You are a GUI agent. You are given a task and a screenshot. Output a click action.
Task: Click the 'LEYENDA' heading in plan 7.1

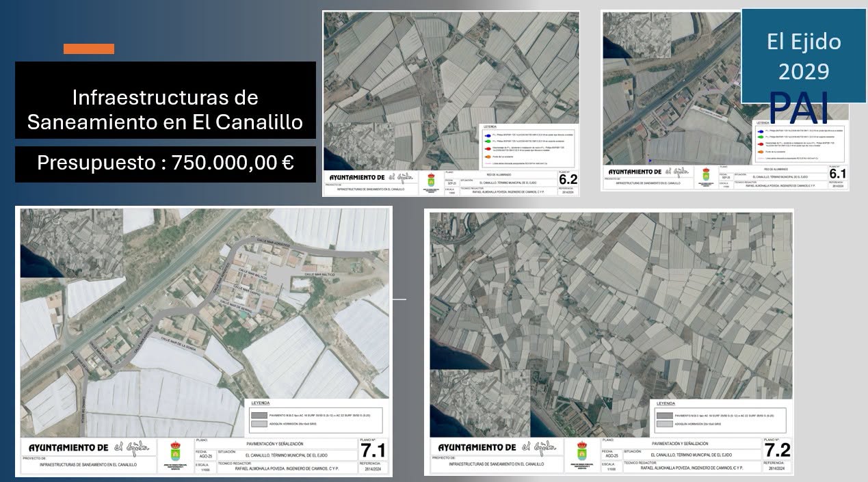click(x=261, y=403)
